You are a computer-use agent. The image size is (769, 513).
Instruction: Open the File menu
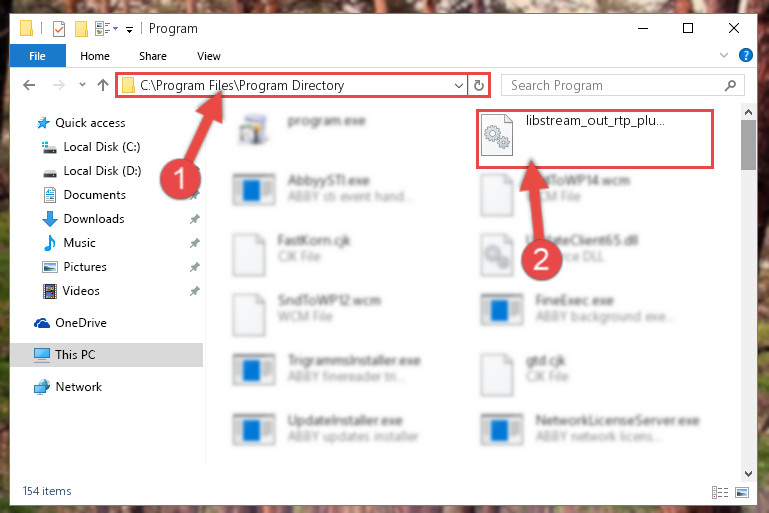(x=37, y=56)
